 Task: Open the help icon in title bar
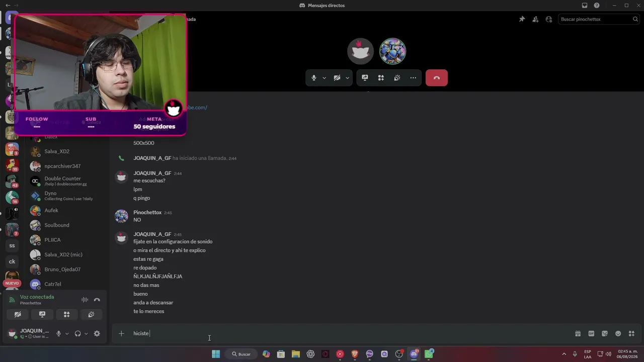pos(597,6)
